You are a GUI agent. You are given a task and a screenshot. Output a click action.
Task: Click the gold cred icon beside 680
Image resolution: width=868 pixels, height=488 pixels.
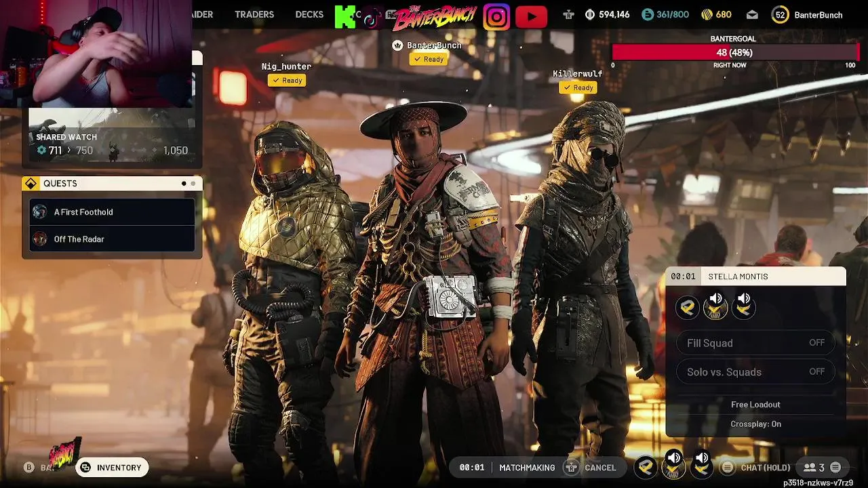click(x=706, y=14)
